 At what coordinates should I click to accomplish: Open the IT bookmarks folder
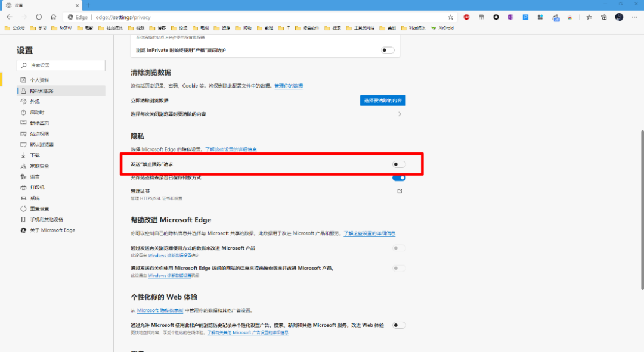tap(284, 29)
